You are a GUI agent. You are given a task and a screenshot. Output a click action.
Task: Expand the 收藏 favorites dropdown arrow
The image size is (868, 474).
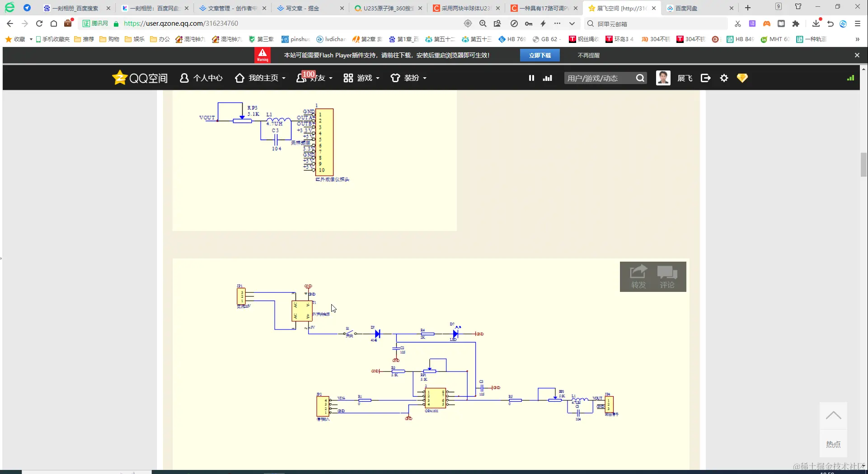(x=31, y=39)
